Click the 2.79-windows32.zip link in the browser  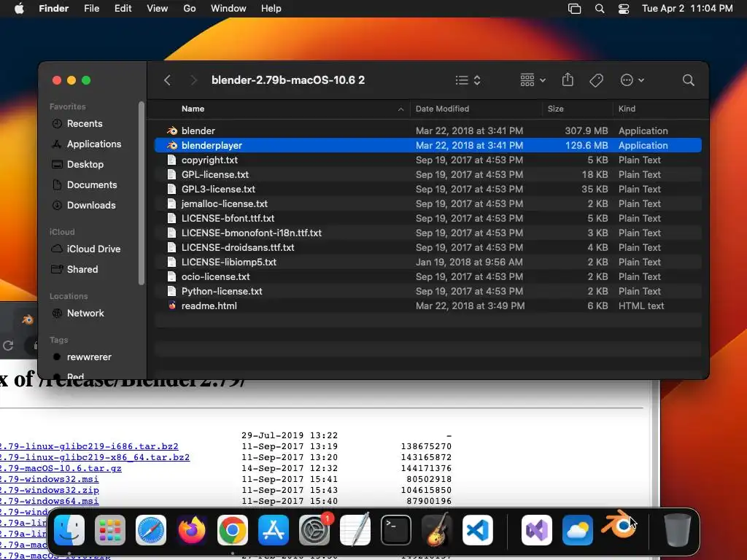point(50,490)
